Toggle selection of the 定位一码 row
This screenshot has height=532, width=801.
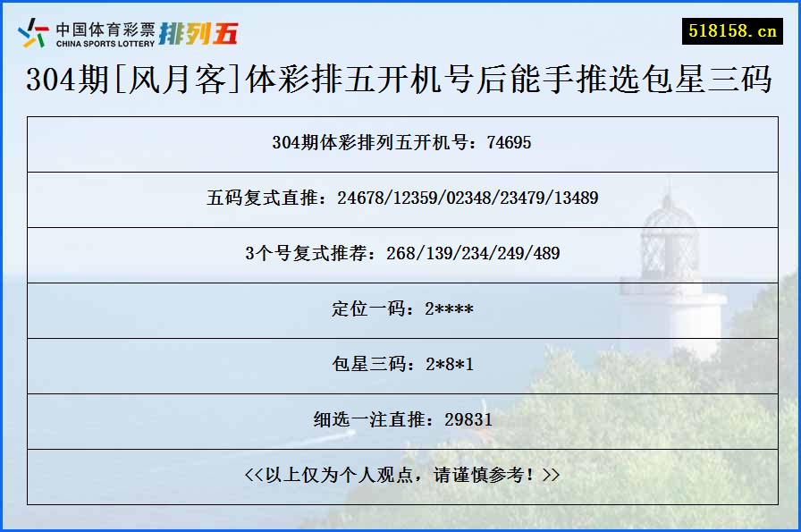click(x=400, y=310)
